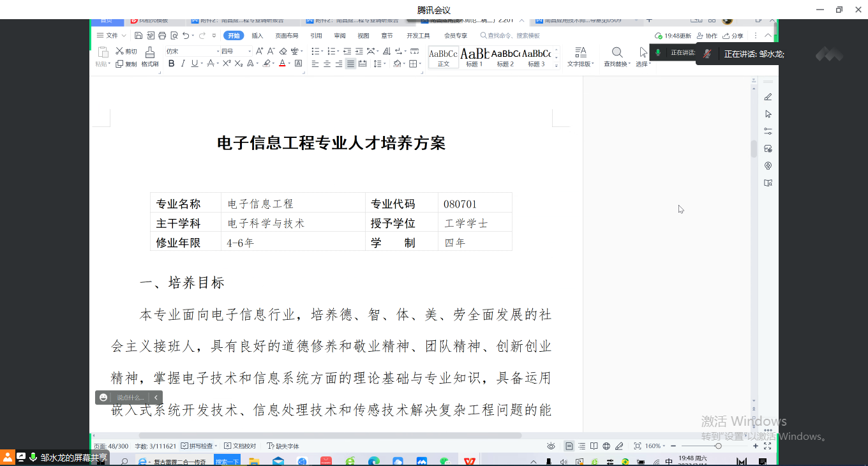Screen dimensions: 868x466
Task: Click the superscript X² icon
Action: (227, 63)
